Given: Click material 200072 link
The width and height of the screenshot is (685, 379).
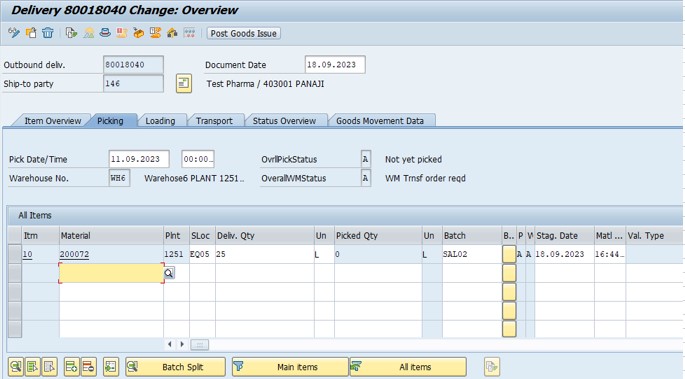Looking at the screenshot, I should click(74, 254).
